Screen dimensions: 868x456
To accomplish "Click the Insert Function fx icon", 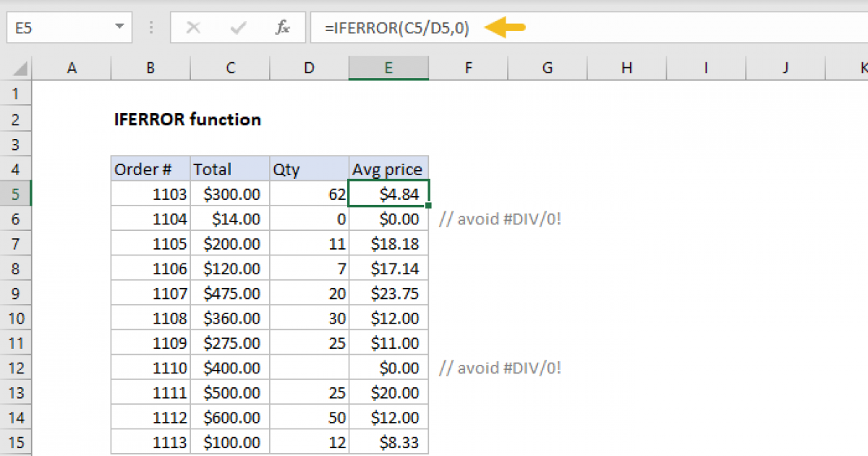I will tap(282, 28).
